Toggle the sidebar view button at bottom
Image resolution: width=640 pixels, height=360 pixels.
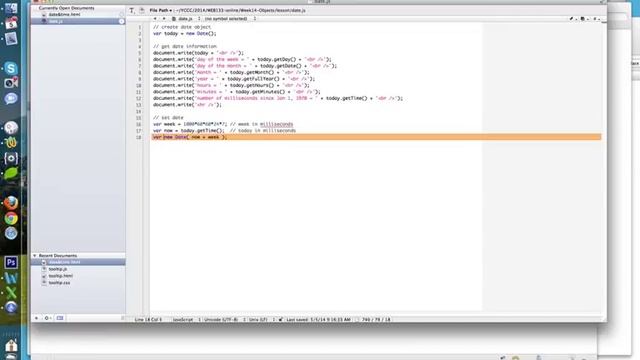coord(60,318)
